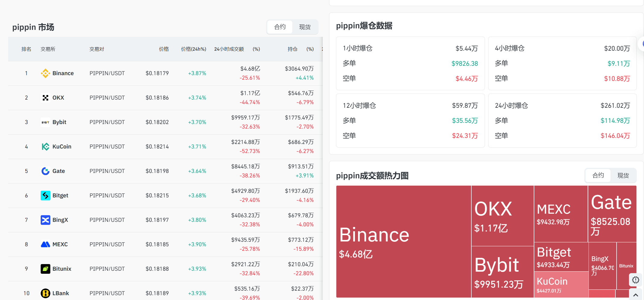644x300 pixels.
Task: Click PIPPIN/USDT pair in the MEXC row
Action: pyautogui.click(x=107, y=244)
